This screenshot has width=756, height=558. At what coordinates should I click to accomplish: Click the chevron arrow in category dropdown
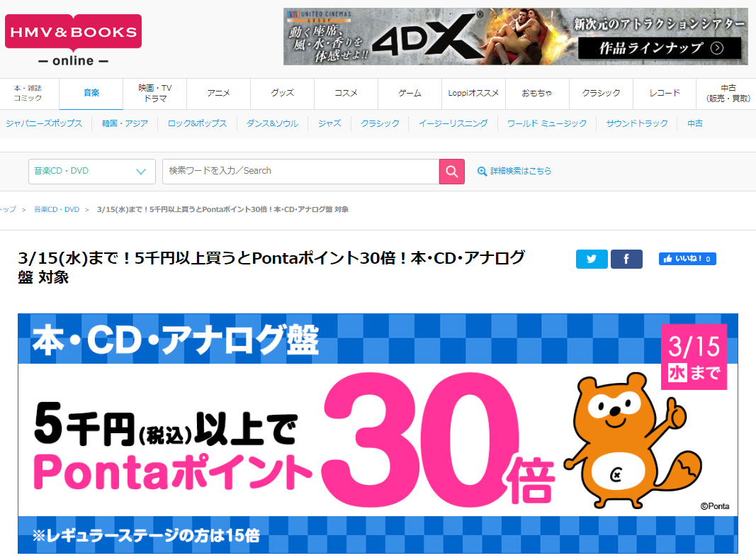click(141, 171)
